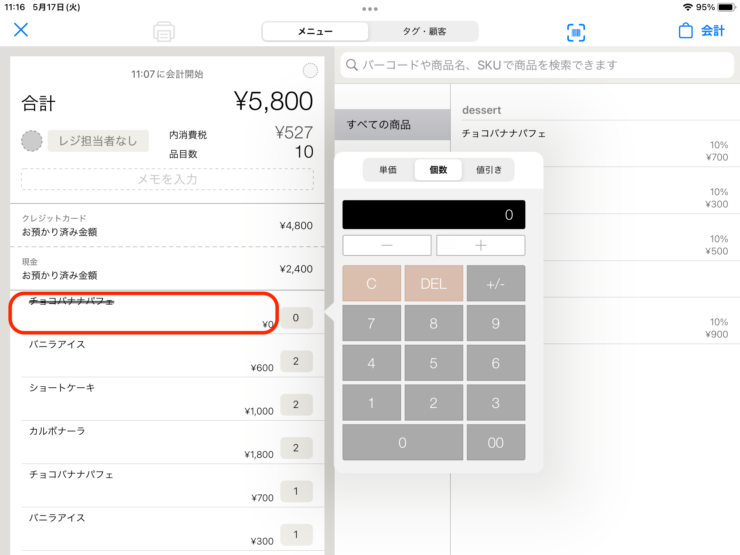Tap keypad digit 5
Viewport: 740px width, 555px height.
pos(434,363)
